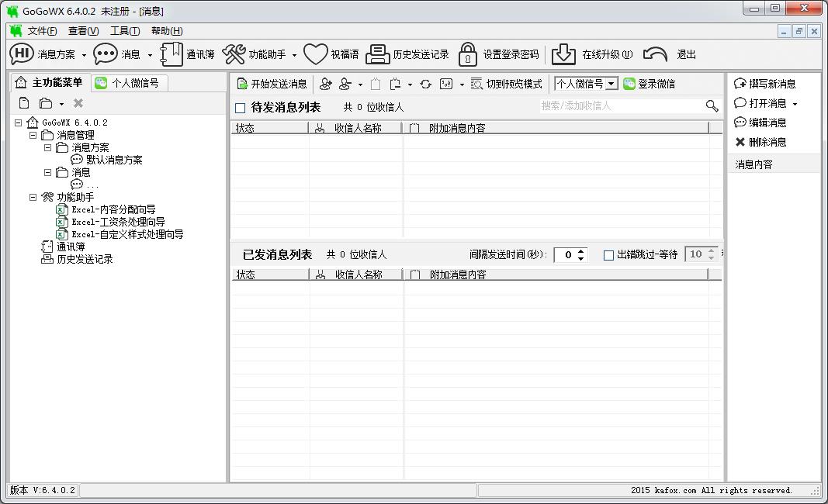Click the 间隔发送时间 spinner arrows
Image resolution: width=828 pixels, height=504 pixels.
[581, 255]
